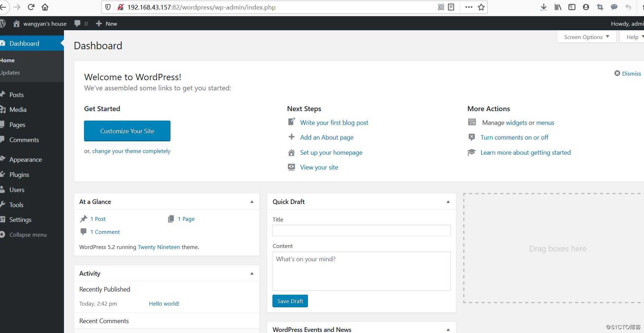Focus the Quick Draft Title field
644x333 pixels.
pos(361,230)
